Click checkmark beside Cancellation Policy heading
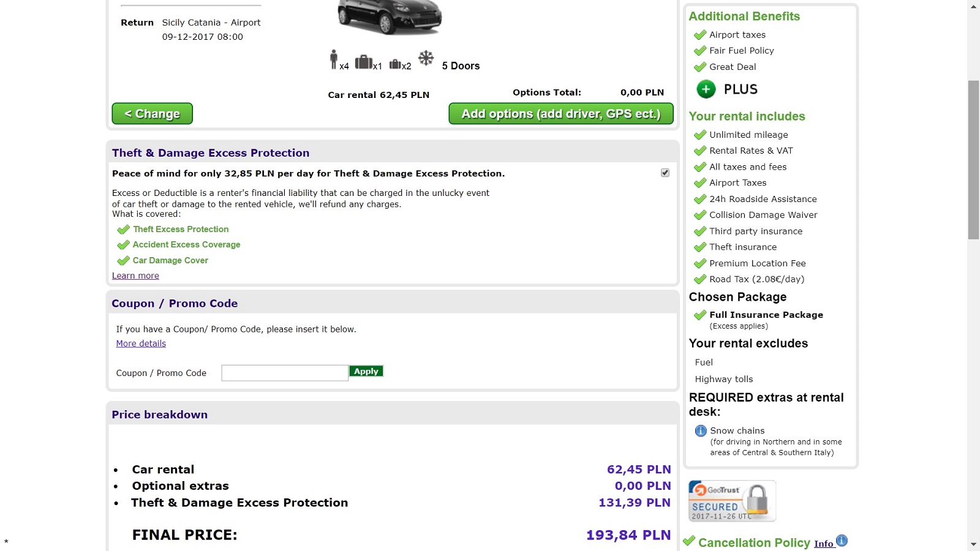This screenshot has height=551, width=980. pyautogui.click(x=689, y=541)
